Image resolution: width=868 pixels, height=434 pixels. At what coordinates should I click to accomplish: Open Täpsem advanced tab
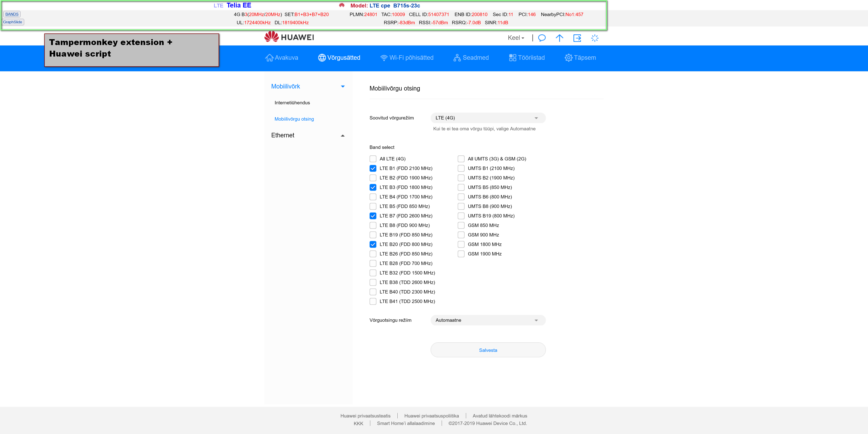click(580, 58)
